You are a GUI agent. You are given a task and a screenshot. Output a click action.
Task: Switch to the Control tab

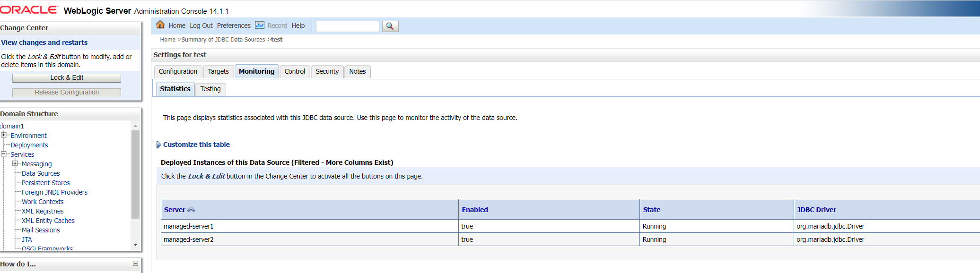[x=295, y=71]
